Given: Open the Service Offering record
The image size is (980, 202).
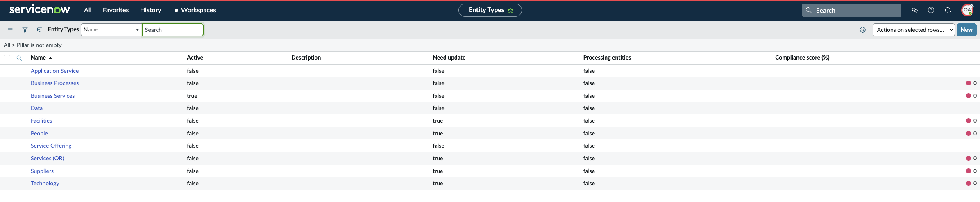Looking at the screenshot, I should (51, 146).
